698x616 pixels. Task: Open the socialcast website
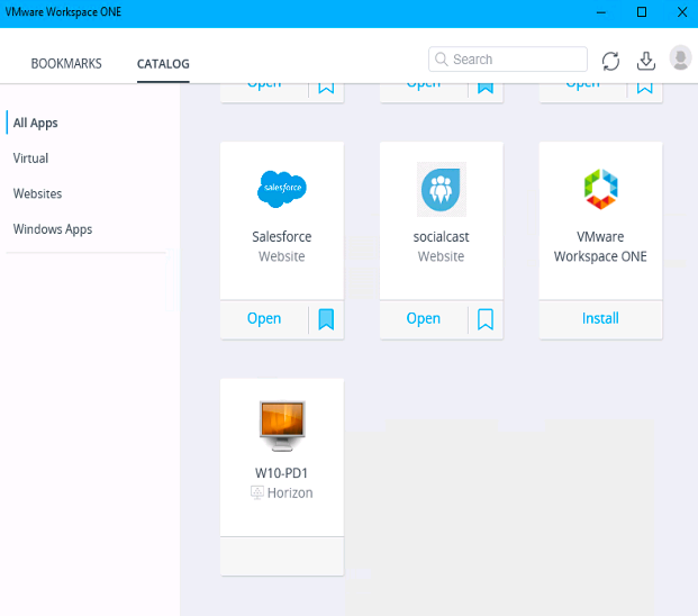424,319
